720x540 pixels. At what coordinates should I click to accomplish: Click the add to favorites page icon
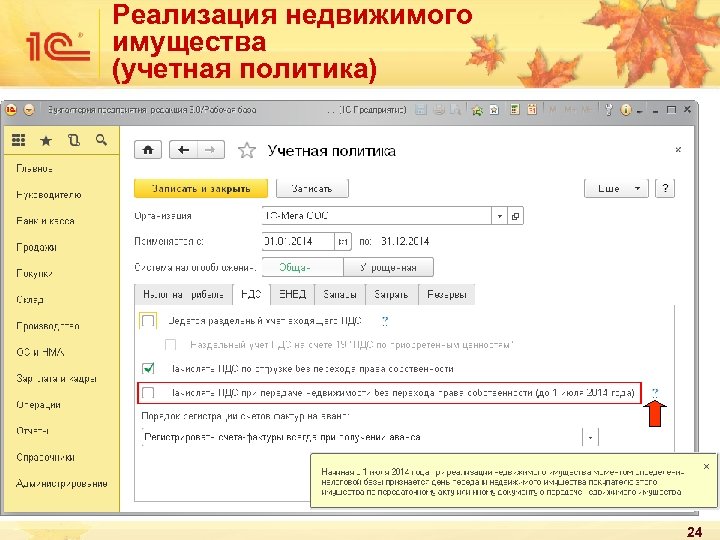coord(495,110)
